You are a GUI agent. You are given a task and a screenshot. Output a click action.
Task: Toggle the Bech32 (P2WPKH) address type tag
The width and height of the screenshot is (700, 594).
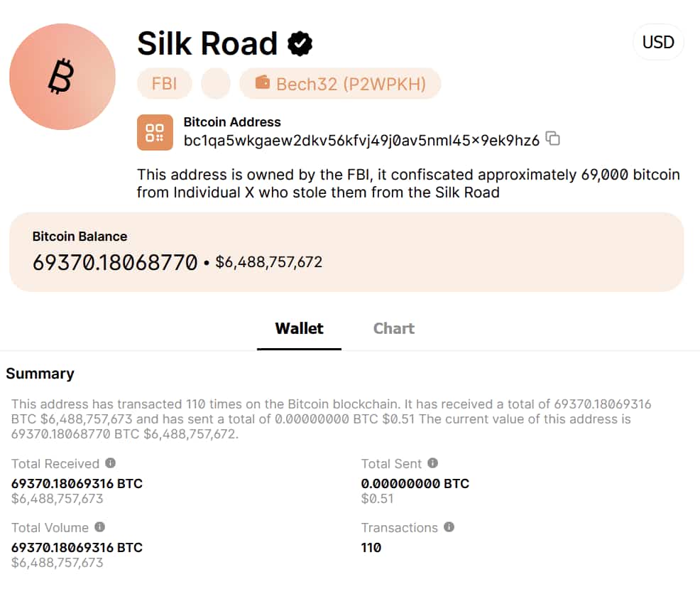click(x=340, y=84)
